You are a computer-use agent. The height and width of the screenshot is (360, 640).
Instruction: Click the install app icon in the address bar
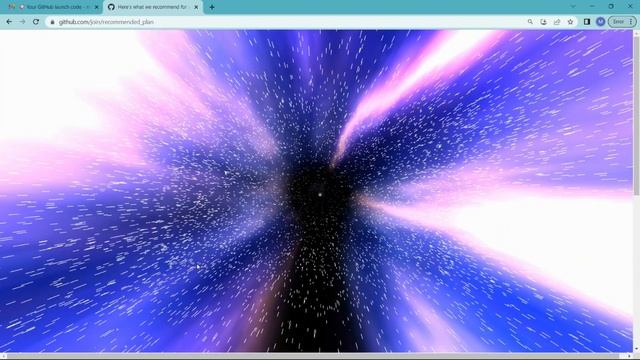point(543,22)
